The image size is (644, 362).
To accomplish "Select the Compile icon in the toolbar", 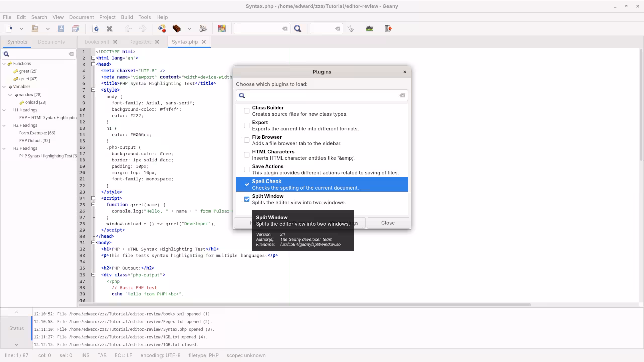I will point(161,29).
